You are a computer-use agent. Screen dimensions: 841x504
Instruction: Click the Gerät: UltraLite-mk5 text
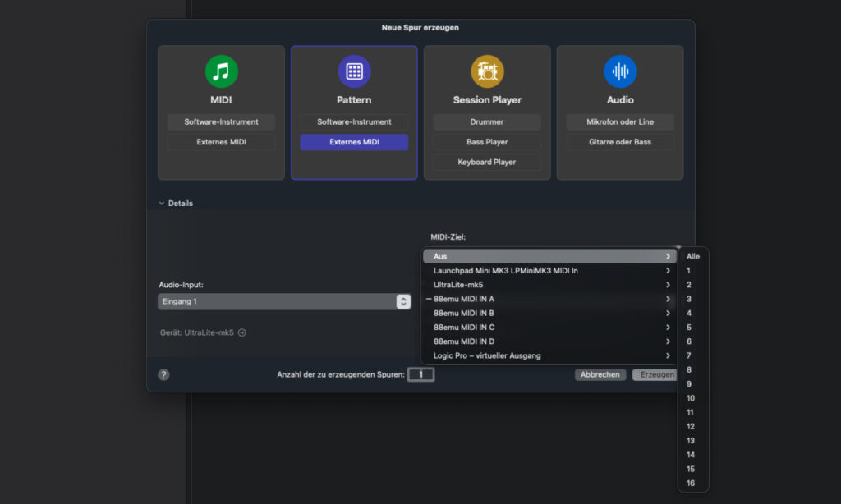(x=197, y=332)
